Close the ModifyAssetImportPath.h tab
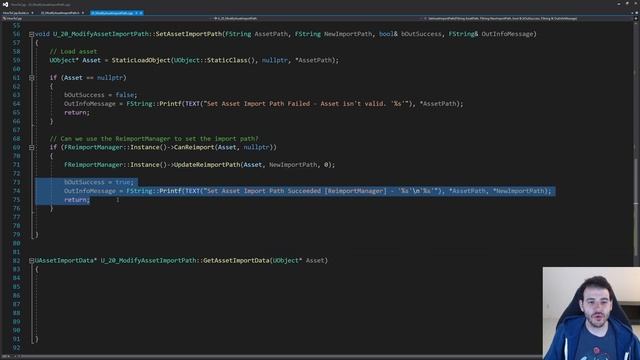The width and height of the screenshot is (640, 360). 83,13
